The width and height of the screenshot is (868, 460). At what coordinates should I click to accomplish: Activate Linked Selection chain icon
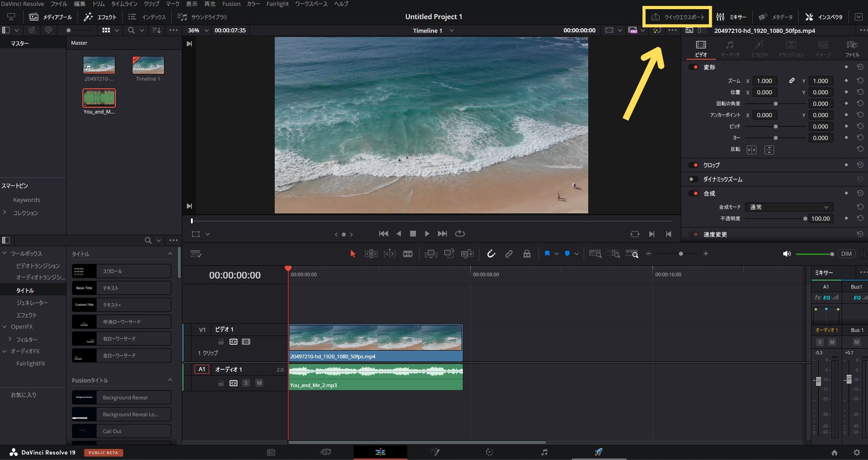[509, 254]
